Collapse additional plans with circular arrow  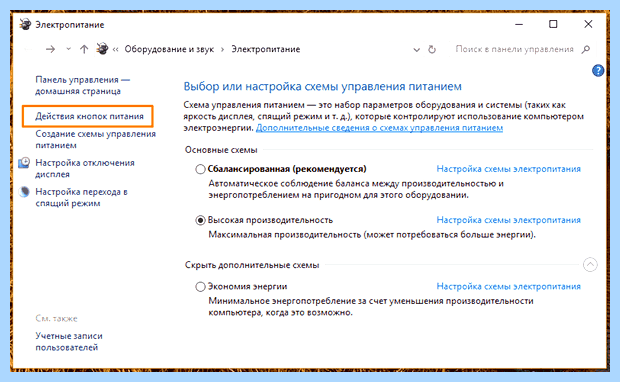pos(590,265)
